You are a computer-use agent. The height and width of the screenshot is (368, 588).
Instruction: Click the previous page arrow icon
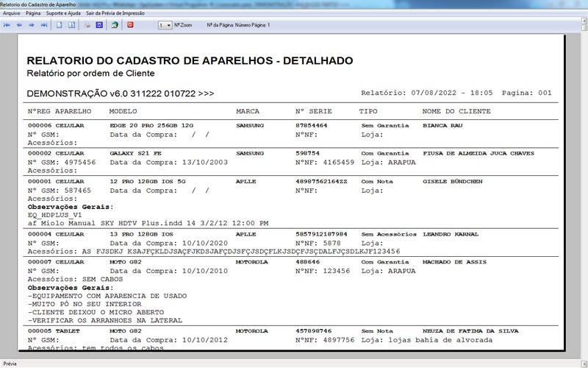tap(19, 25)
